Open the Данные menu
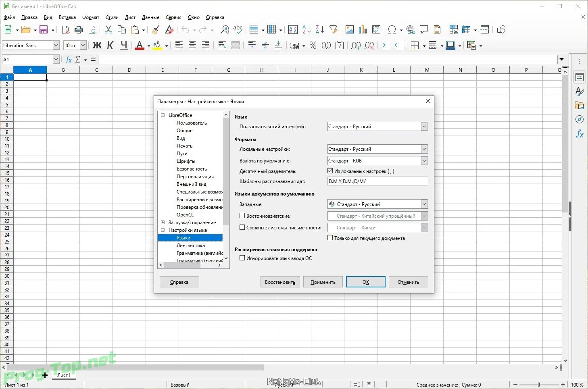 click(x=150, y=17)
